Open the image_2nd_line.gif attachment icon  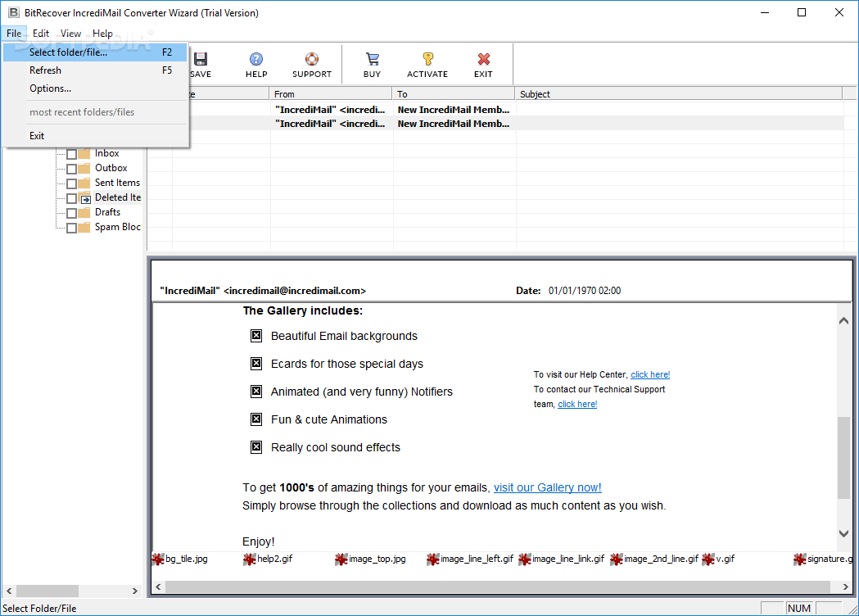[616, 559]
